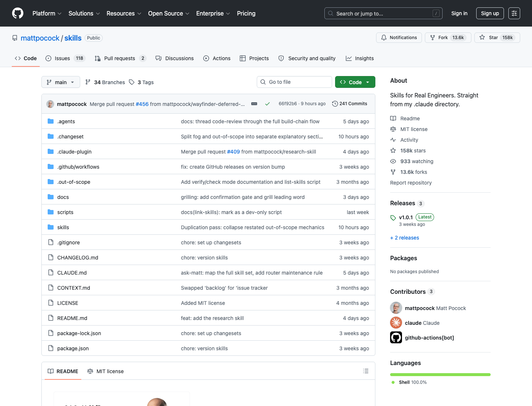Click the Notifications button
The height and width of the screenshot is (406, 532).
(399, 38)
